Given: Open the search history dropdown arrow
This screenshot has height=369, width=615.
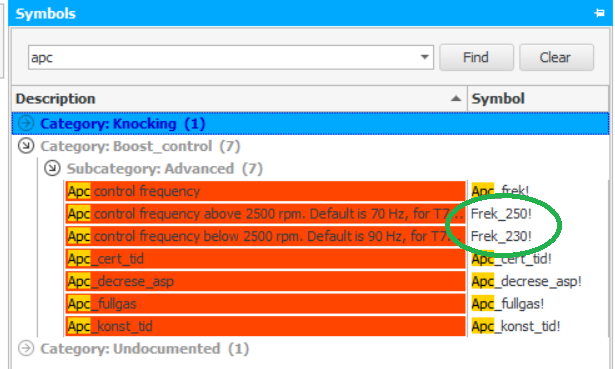Looking at the screenshot, I should click(x=424, y=57).
